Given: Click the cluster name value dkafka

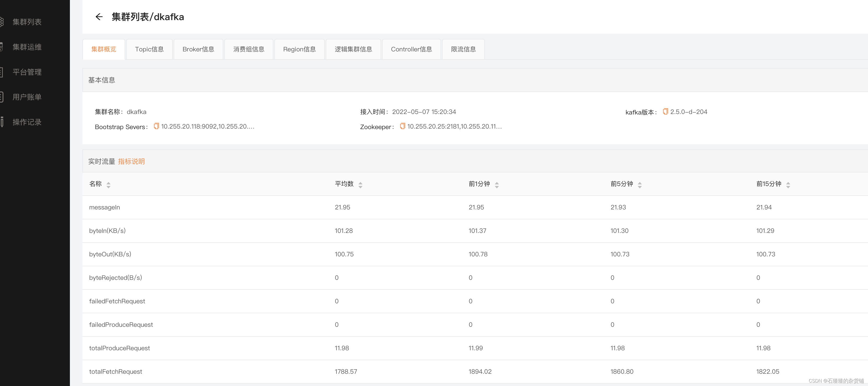Looking at the screenshot, I should (136, 112).
